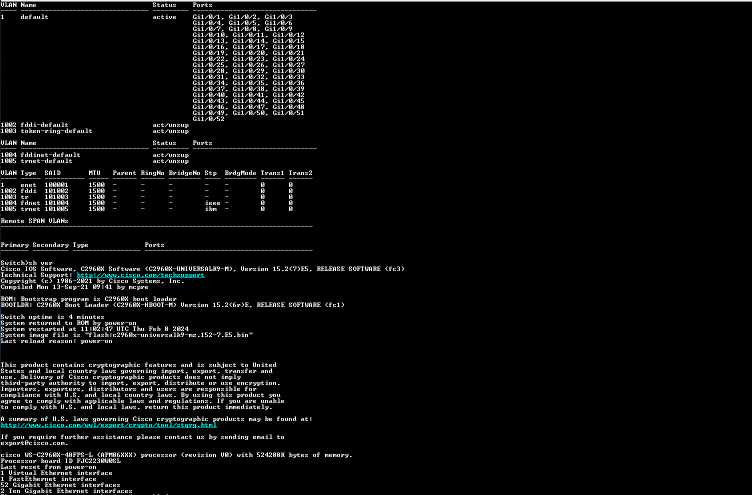This screenshot has width=752, height=495.
Task: Click the 'BOOTLDR: C2960X Boot Loader' line
Action: tap(173, 305)
